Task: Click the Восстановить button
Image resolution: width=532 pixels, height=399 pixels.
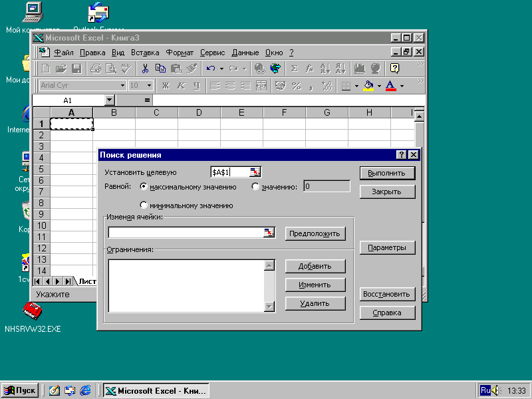Action: coord(387,294)
